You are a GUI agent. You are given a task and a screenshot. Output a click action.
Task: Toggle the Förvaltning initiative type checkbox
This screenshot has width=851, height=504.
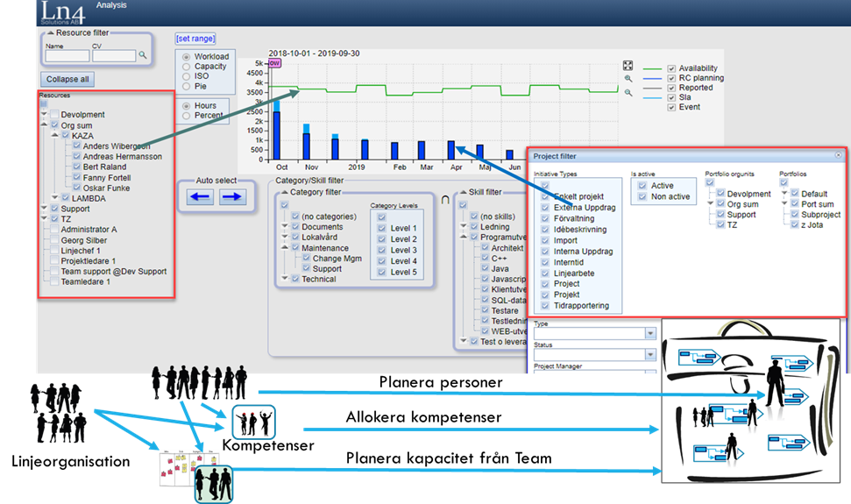tap(545, 218)
